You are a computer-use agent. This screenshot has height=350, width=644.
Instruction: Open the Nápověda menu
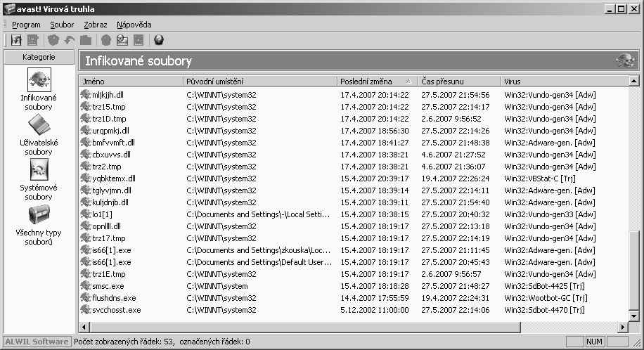134,25
